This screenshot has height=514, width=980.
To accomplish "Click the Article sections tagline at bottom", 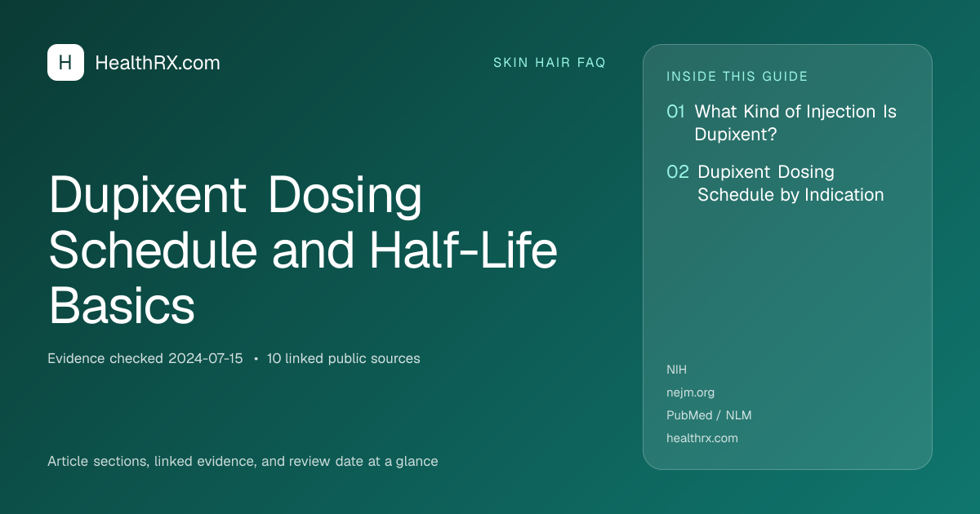I will tap(243, 461).
